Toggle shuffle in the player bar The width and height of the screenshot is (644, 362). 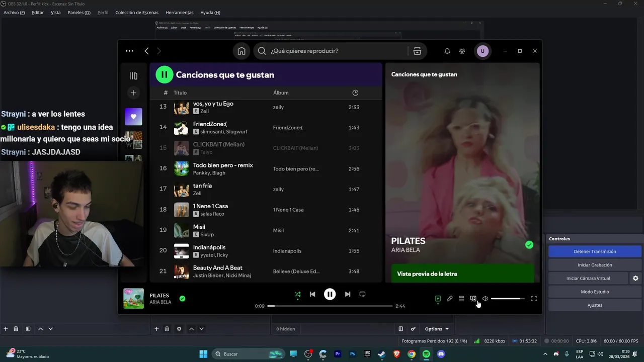297,294
